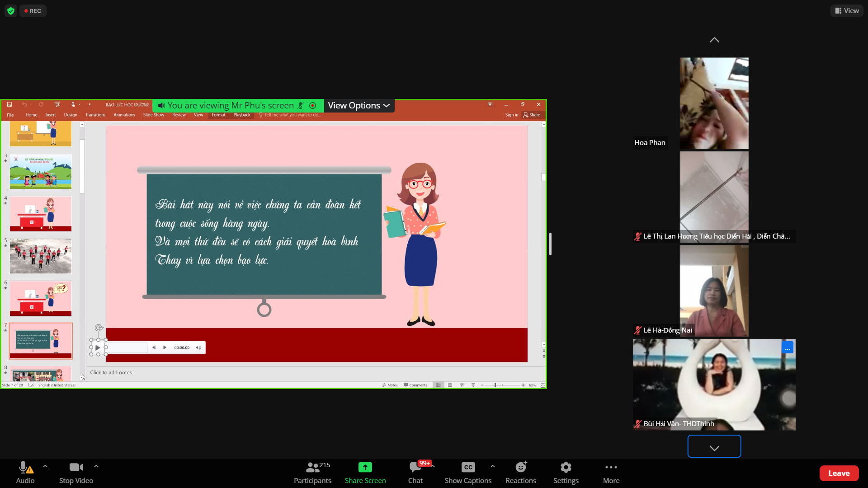Toggle Stop Video camera button
The width and height of the screenshot is (868, 488).
(x=76, y=473)
